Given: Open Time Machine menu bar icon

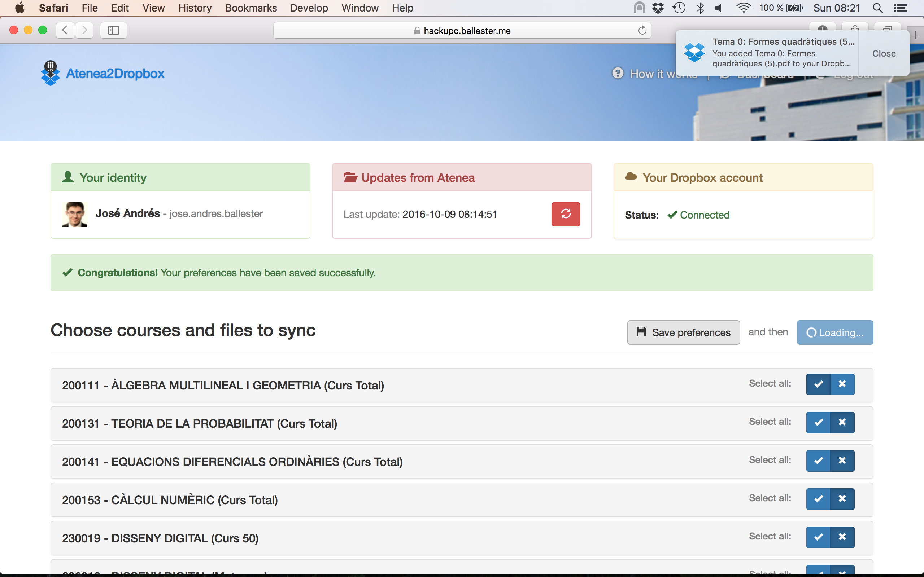Looking at the screenshot, I should [679, 8].
